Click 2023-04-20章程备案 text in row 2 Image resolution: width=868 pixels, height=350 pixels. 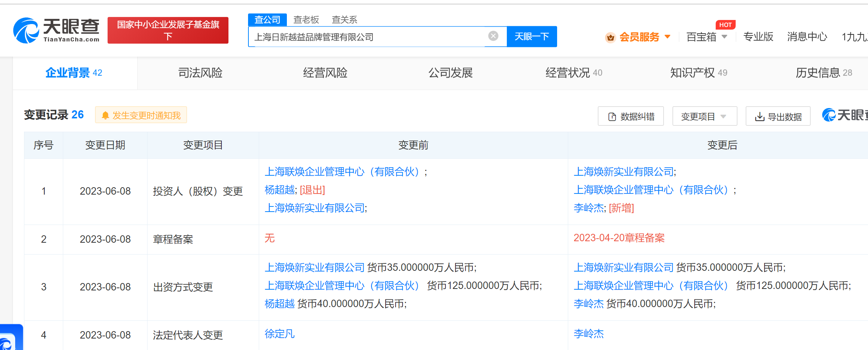619,238
